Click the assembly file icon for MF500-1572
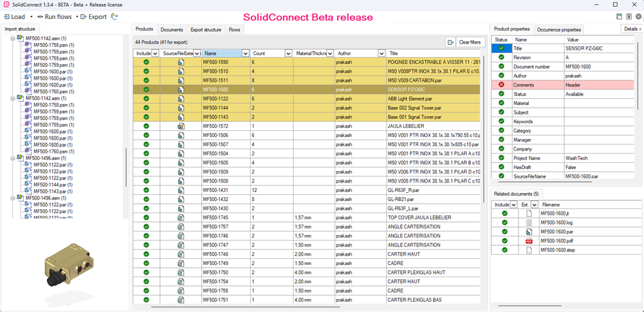This screenshot has height=312, width=644. [181, 126]
